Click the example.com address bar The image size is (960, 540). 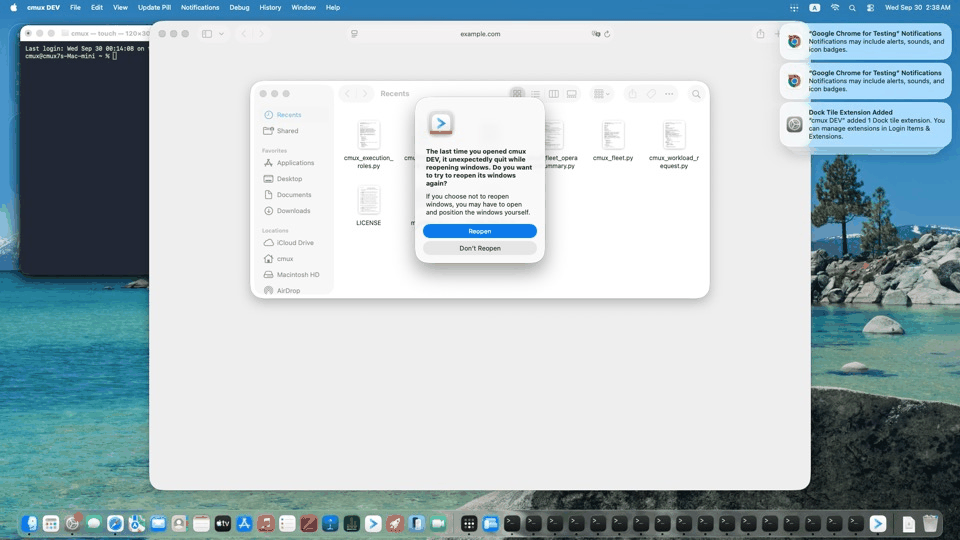coord(480,34)
